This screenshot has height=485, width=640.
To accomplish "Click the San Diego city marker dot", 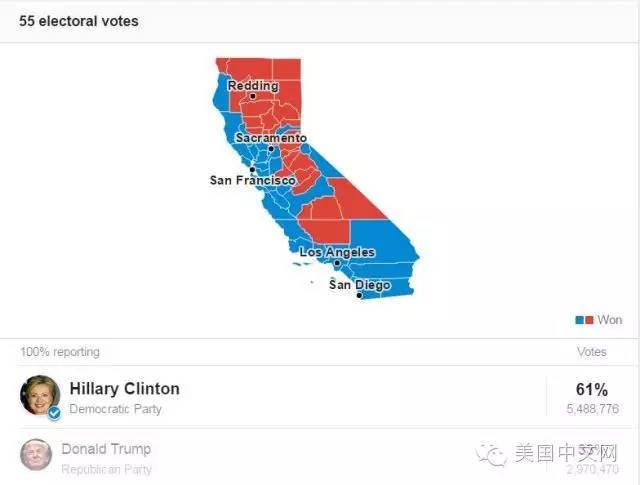I will coord(359,296).
